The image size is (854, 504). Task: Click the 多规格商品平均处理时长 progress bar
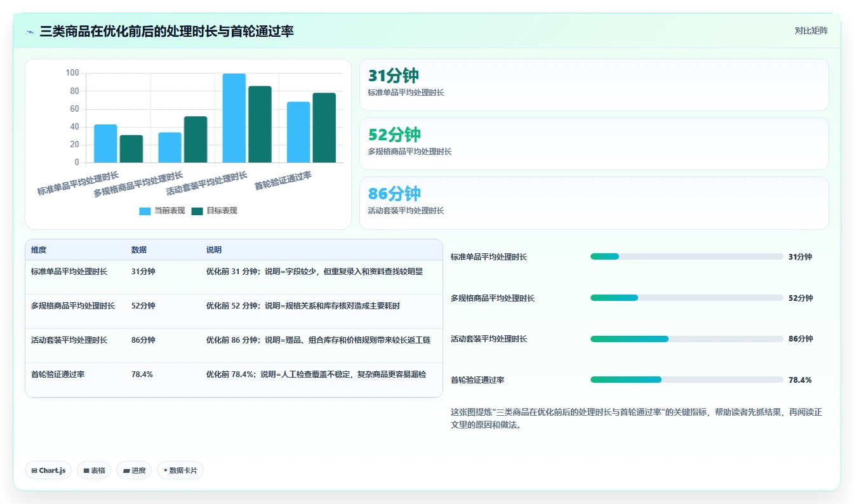686,298
